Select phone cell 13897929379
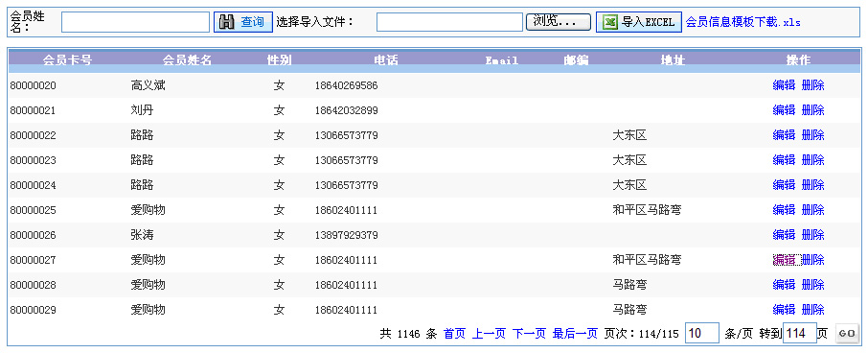 point(347,236)
